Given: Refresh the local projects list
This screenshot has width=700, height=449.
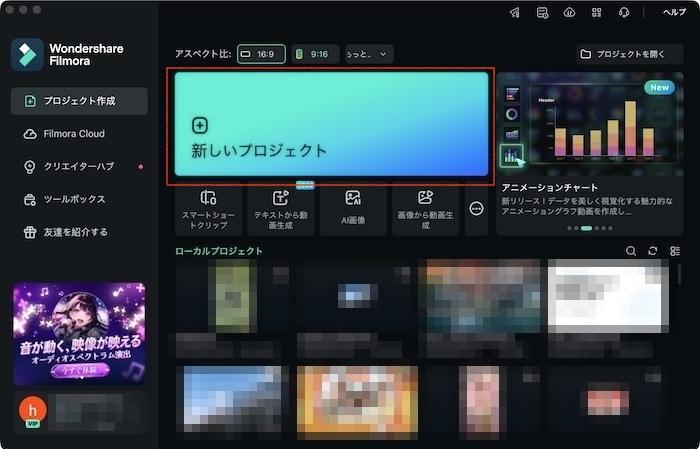Looking at the screenshot, I should point(653,251).
